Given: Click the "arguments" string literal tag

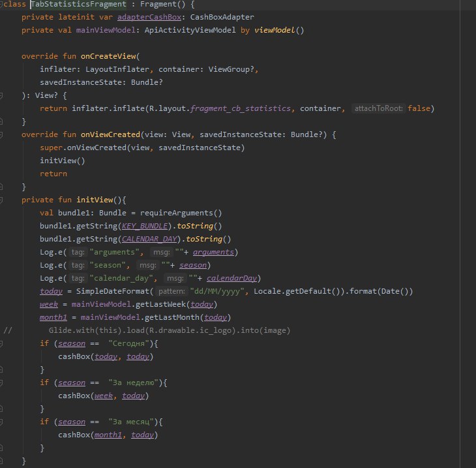Looking at the screenshot, I should click(x=114, y=252).
